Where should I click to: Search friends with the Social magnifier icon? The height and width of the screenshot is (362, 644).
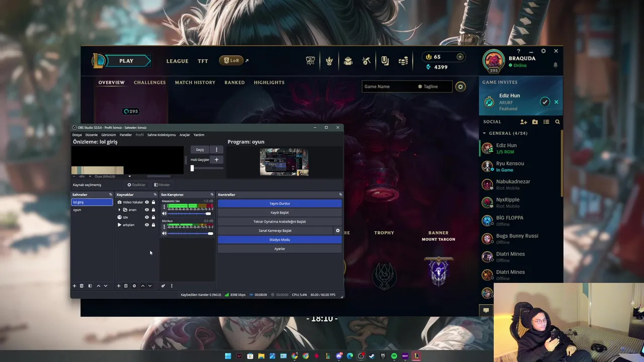(x=557, y=122)
